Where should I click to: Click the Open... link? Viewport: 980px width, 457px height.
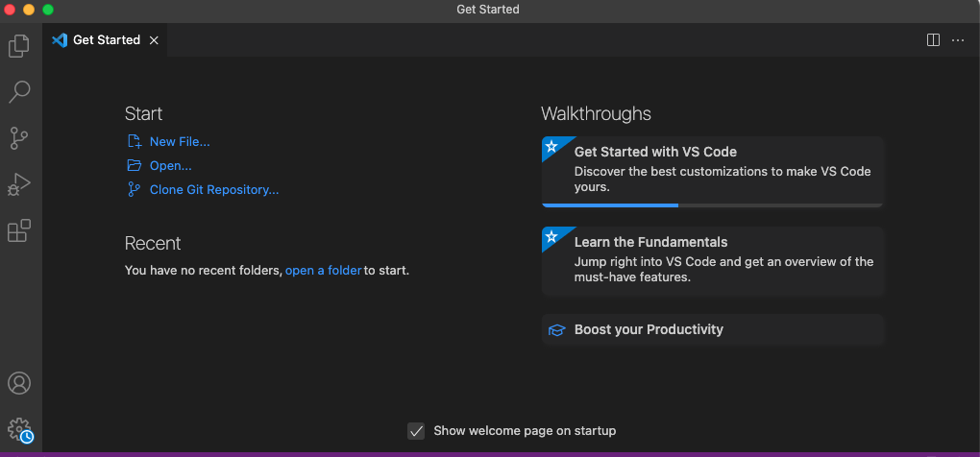(x=171, y=165)
